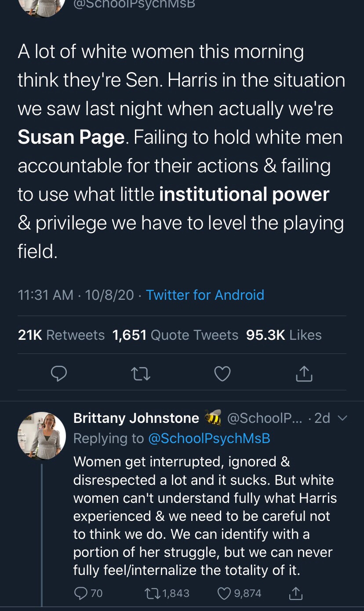Tap the Brittany Johnstone display name
The height and width of the screenshot is (611, 364).
136,418
